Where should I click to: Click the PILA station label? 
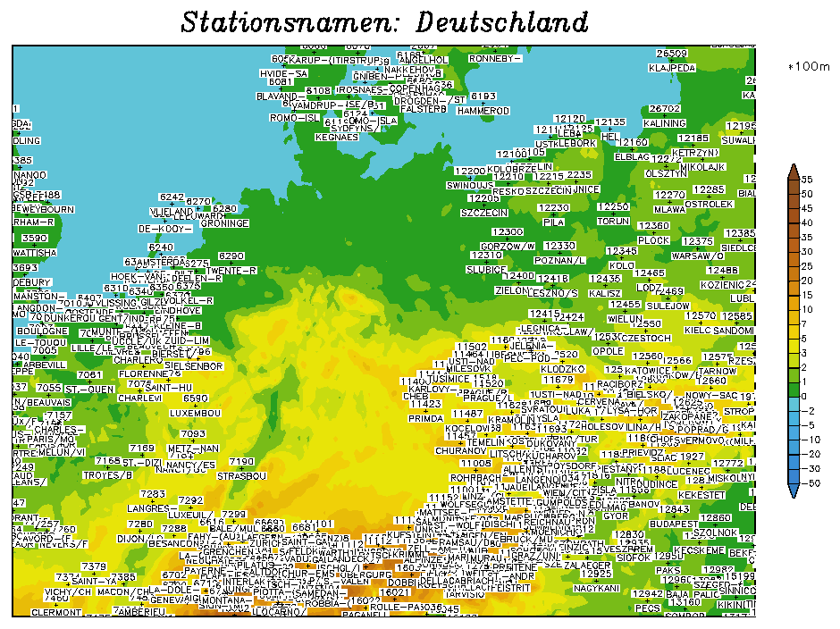click(553, 222)
